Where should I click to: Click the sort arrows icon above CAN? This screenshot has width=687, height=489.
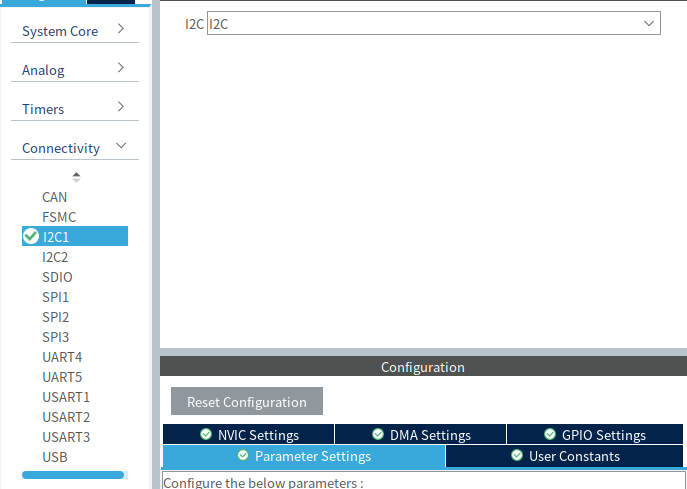(76, 177)
